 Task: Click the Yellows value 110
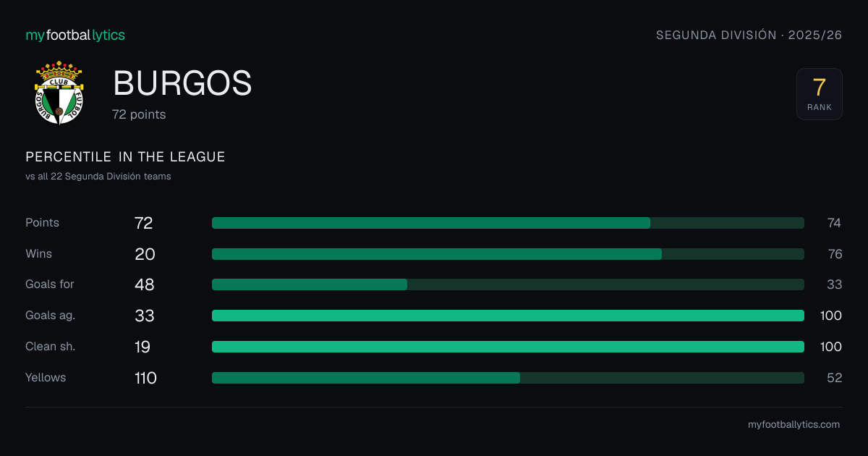click(x=145, y=378)
